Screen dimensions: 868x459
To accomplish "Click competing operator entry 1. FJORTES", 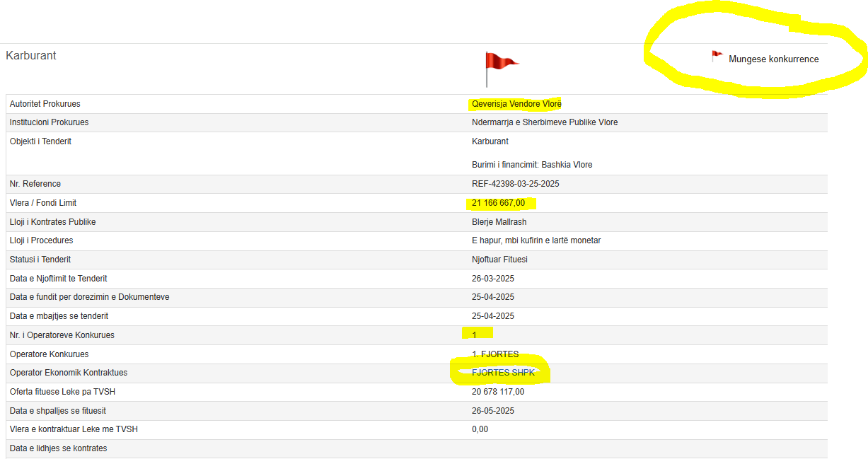I will [495, 354].
